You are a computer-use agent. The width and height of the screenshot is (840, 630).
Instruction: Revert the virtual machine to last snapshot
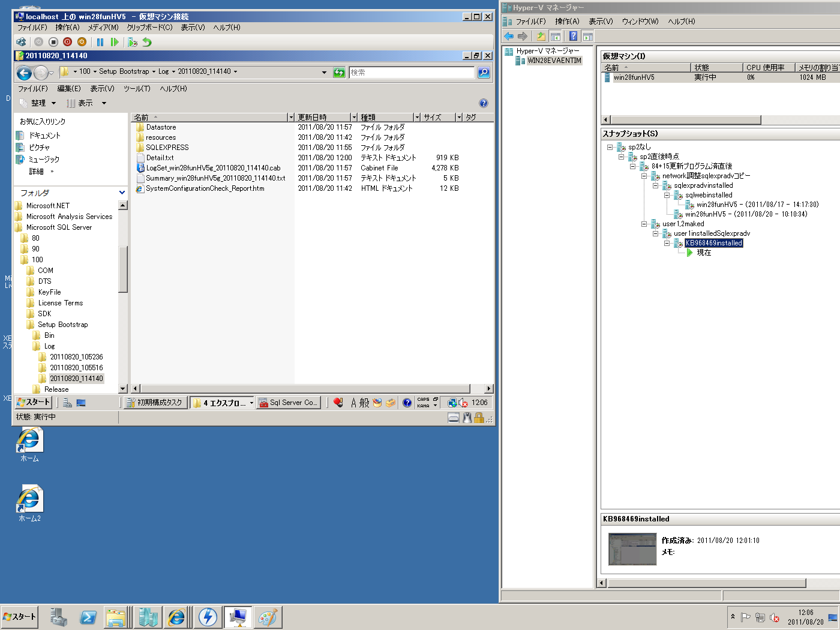[146, 42]
